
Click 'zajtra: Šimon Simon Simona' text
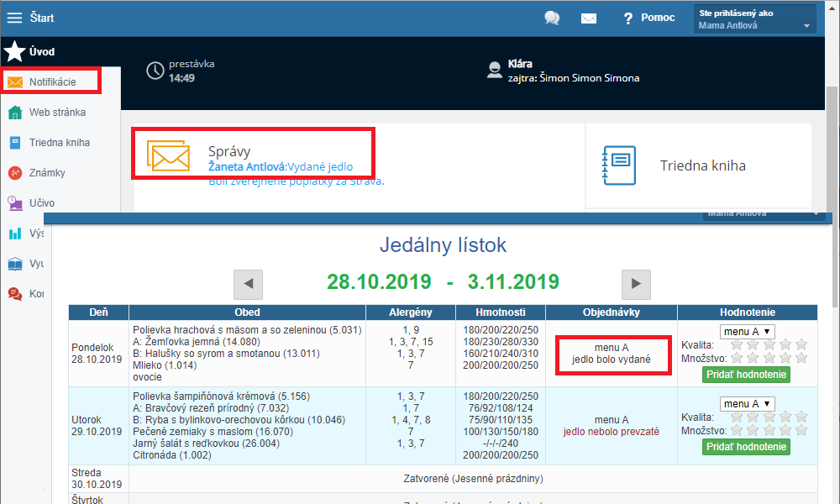(574, 78)
